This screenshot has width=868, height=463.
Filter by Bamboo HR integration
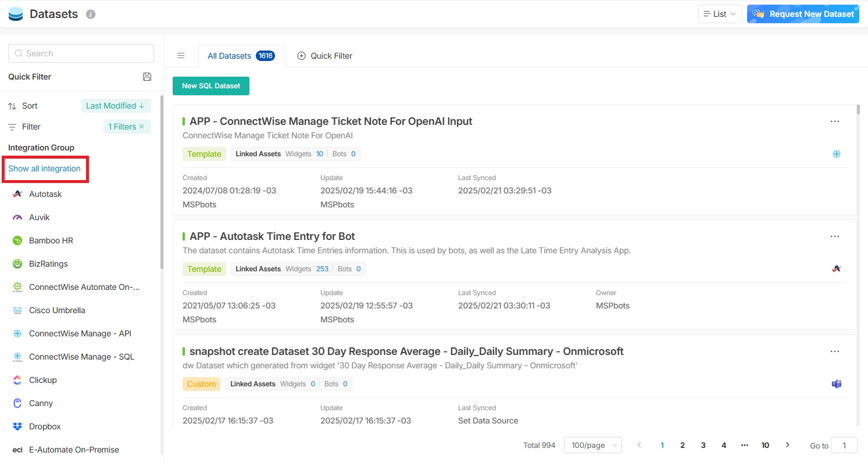click(51, 241)
